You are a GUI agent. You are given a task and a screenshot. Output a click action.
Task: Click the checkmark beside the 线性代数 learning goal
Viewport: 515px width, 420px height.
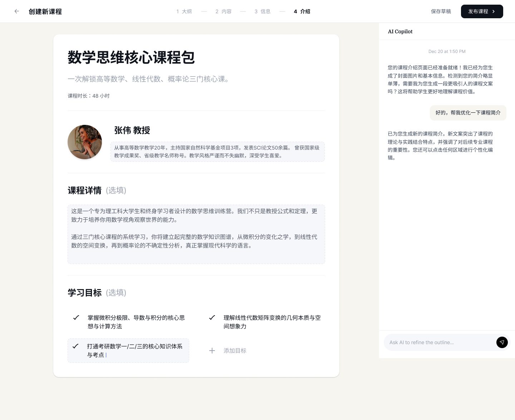click(x=212, y=317)
